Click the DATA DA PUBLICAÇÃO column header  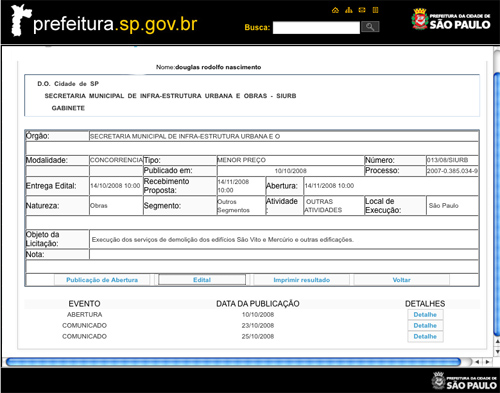point(258,304)
